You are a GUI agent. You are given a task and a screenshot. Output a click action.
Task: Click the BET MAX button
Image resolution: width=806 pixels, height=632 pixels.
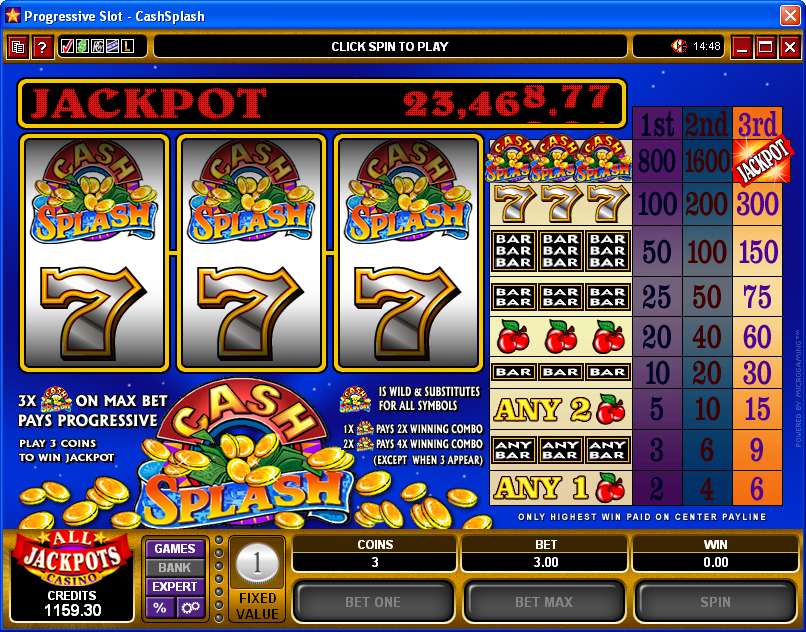tap(544, 602)
